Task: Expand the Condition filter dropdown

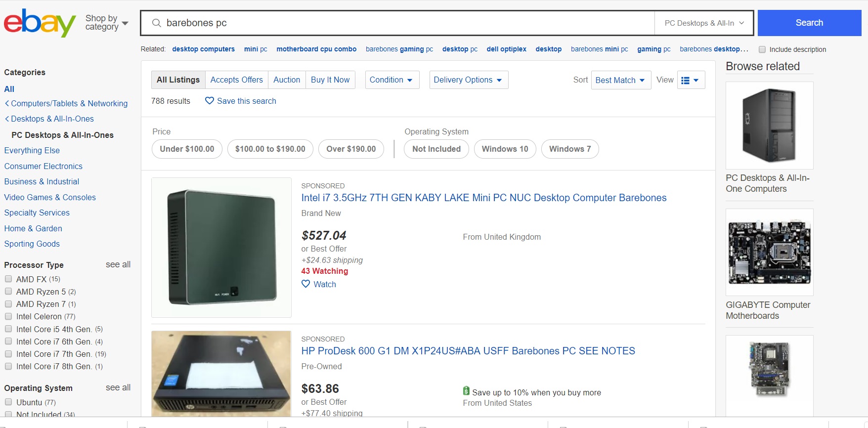Action: tap(391, 80)
